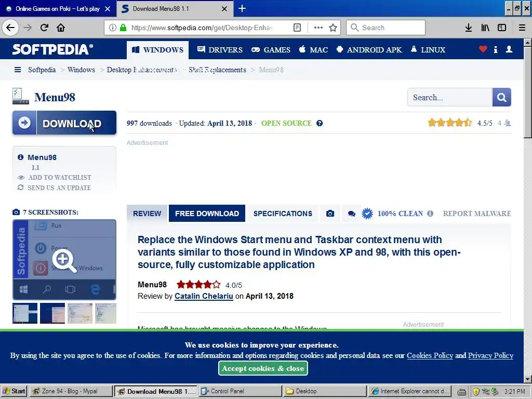Open the third screenshot thumbnail
The height and width of the screenshot is (399, 532).
click(79, 313)
